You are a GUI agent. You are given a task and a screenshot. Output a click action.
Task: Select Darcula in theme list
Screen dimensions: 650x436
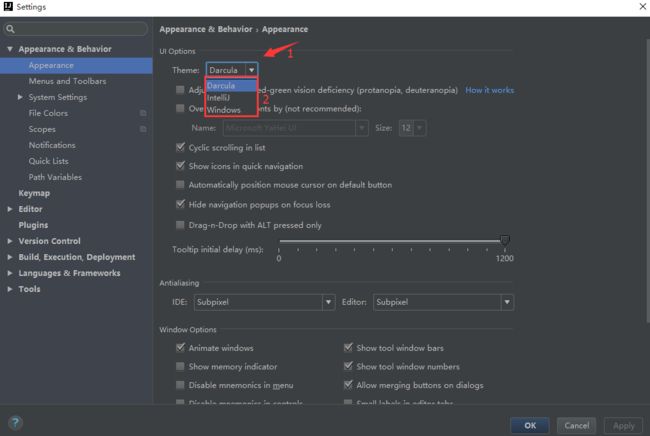[231, 85]
